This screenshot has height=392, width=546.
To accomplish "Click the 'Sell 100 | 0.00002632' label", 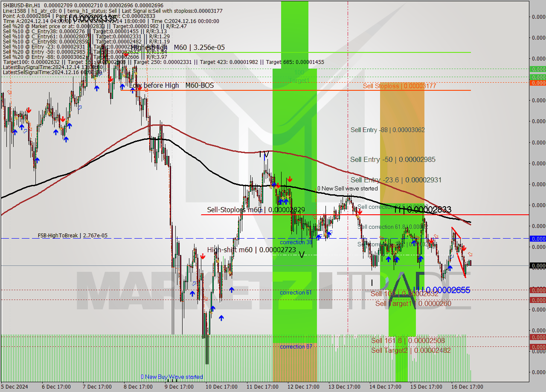I will pyautogui.click(x=404, y=294).
